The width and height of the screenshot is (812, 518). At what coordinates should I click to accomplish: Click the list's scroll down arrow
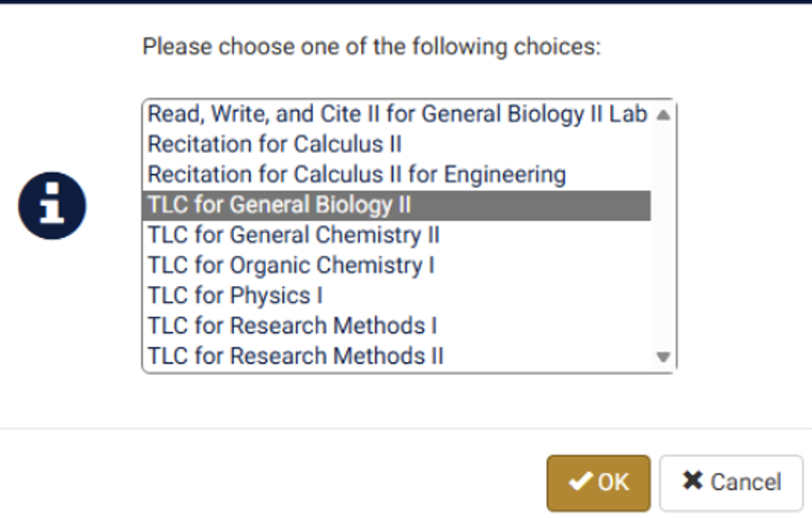pos(663,357)
